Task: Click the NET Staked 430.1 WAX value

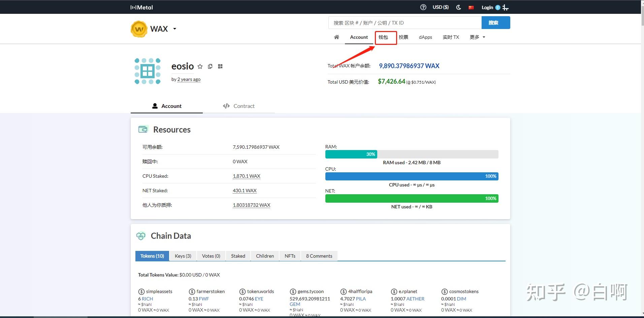Action: tap(245, 191)
